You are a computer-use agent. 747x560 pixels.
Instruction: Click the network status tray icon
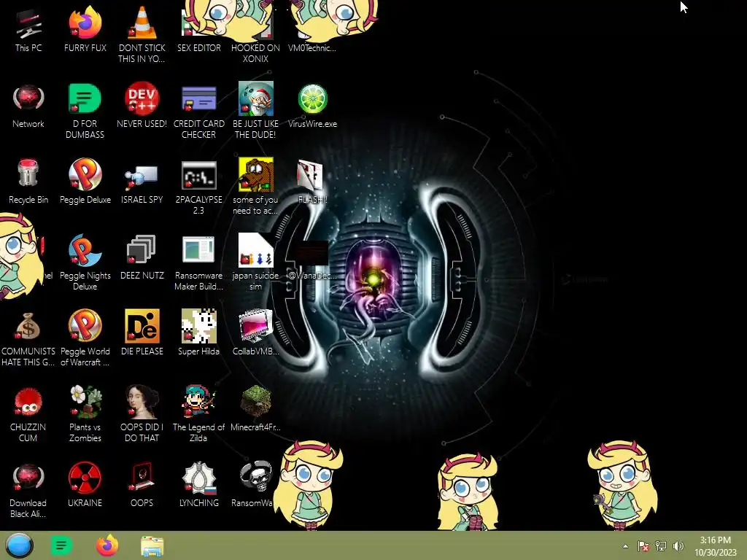tap(661, 546)
